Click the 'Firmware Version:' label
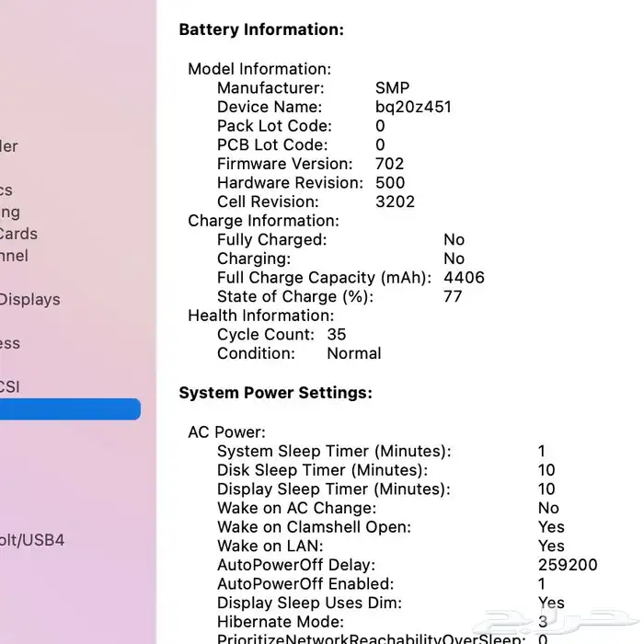The width and height of the screenshot is (644, 644). pos(285,164)
